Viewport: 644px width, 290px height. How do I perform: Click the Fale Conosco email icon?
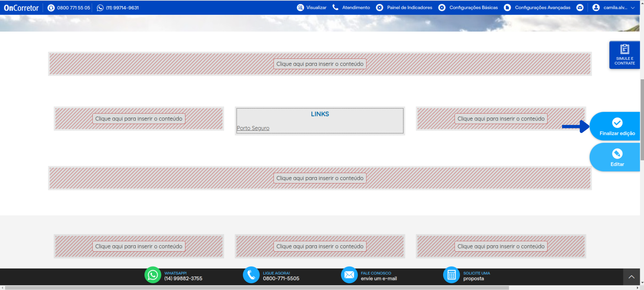pyautogui.click(x=349, y=275)
